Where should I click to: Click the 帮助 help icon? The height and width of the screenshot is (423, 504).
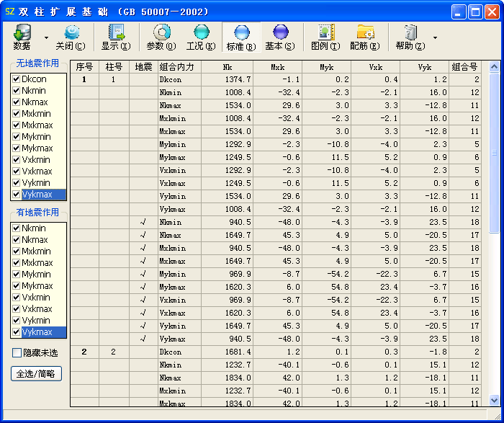(410, 32)
